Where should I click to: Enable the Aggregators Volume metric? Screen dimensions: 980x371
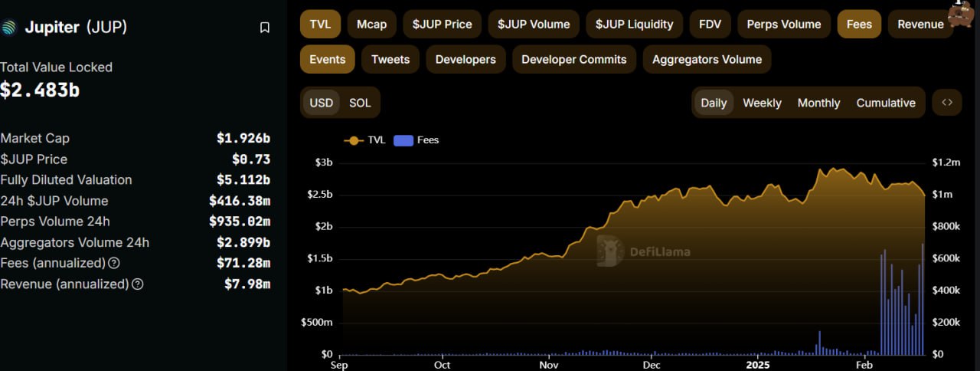[x=707, y=59]
